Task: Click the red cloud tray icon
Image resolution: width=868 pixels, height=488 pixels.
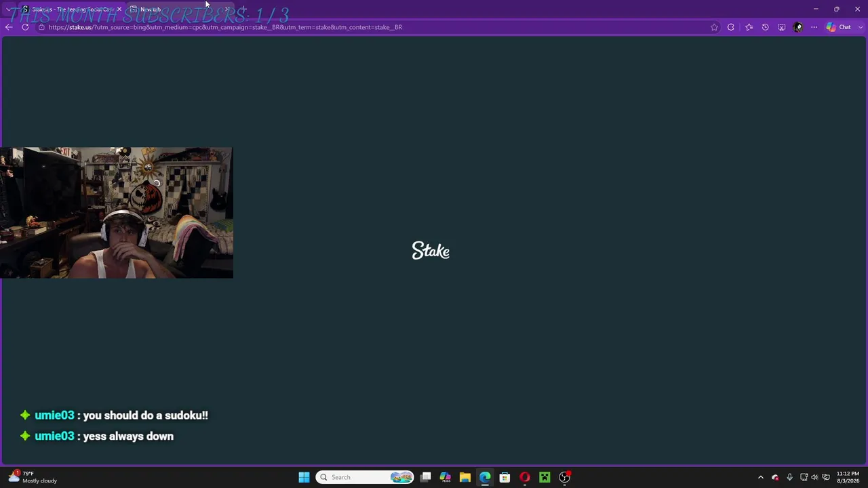Action: 776,477
